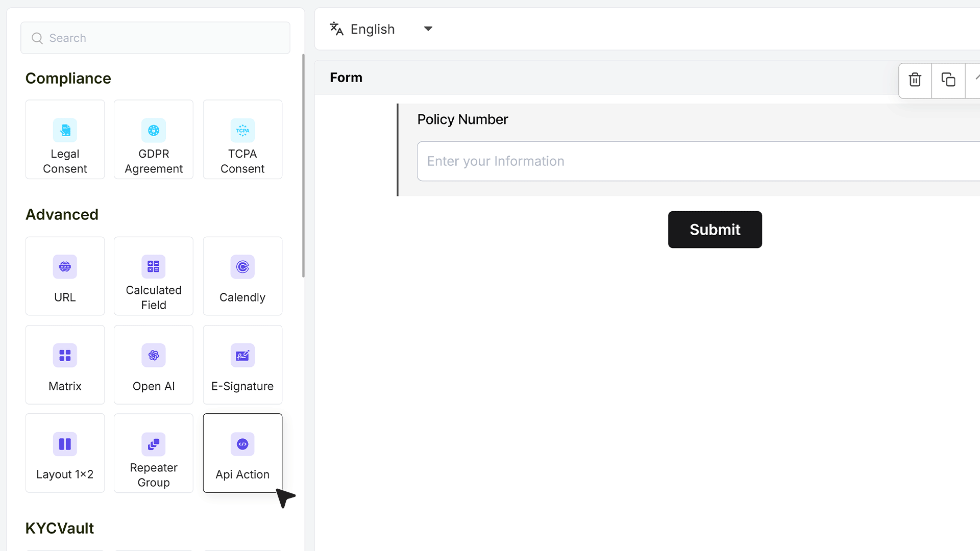Add the GDPR Agreement element

pyautogui.click(x=154, y=139)
